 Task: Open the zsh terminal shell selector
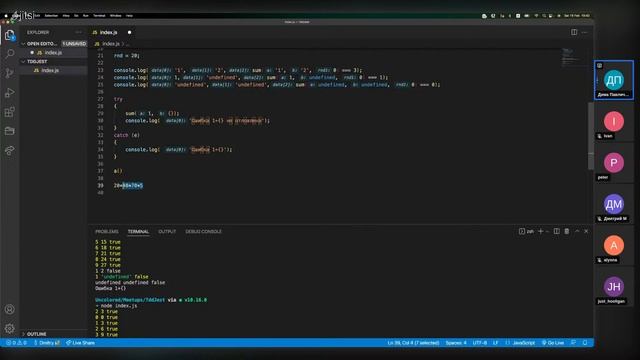pyautogui.click(x=526, y=231)
